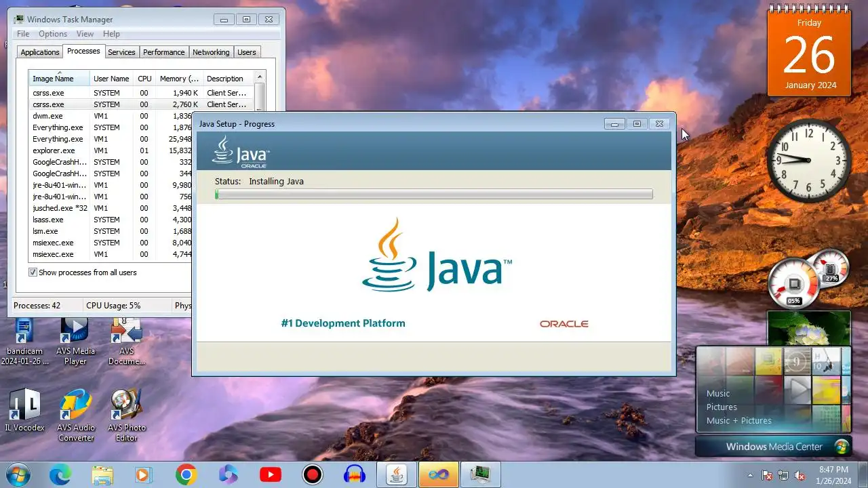Image resolution: width=868 pixels, height=488 pixels.
Task: Sort processes by CPU column
Action: pyautogui.click(x=144, y=79)
